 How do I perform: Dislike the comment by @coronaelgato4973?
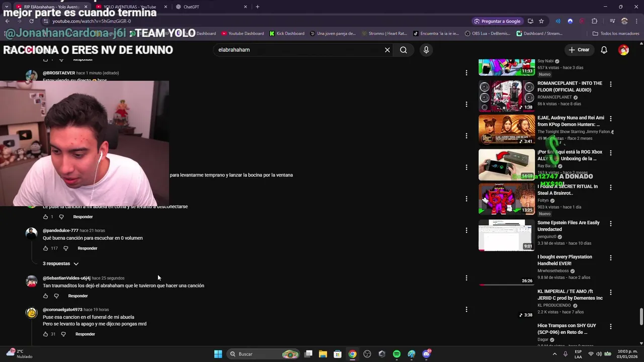click(x=63, y=334)
